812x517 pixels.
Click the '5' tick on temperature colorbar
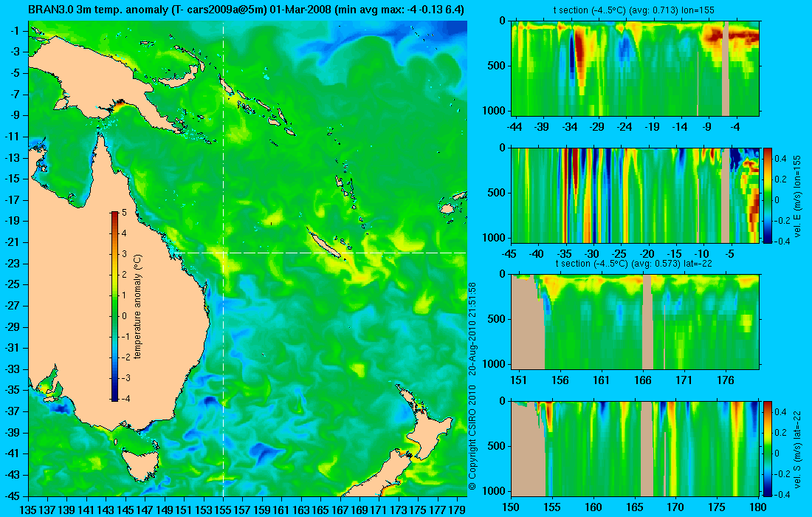coord(124,213)
